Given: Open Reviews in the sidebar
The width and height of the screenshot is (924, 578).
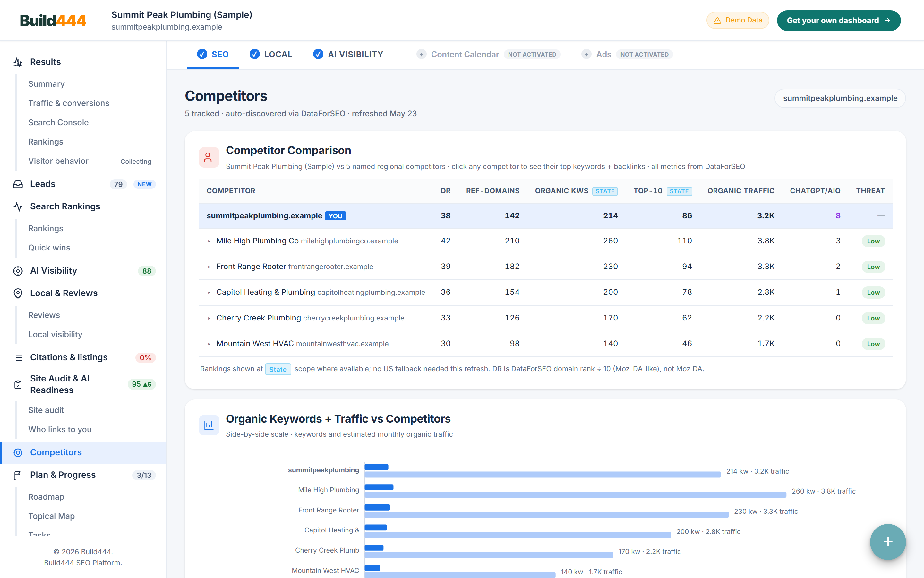Looking at the screenshot, I should pyautogui.click(x=44, y=315).
